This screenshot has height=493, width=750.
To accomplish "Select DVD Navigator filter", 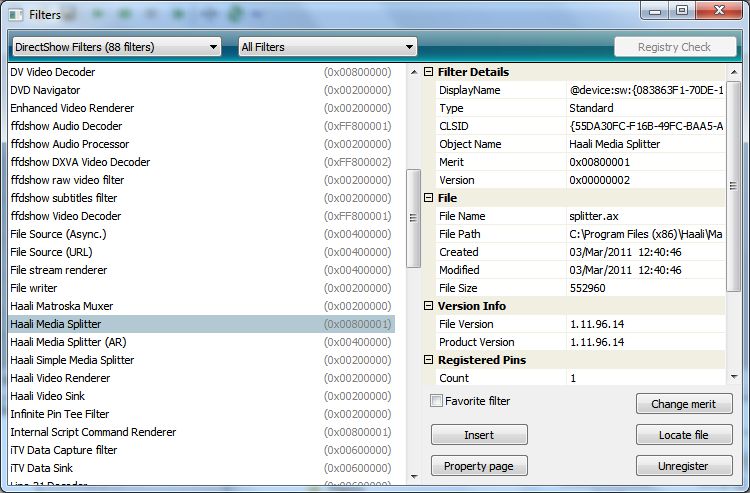I will [x=201, y=90].
